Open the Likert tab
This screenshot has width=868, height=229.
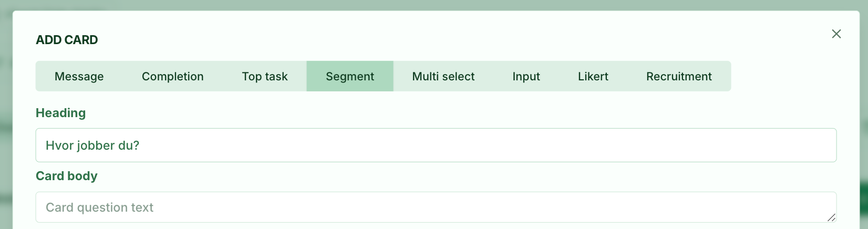point(593,76)
